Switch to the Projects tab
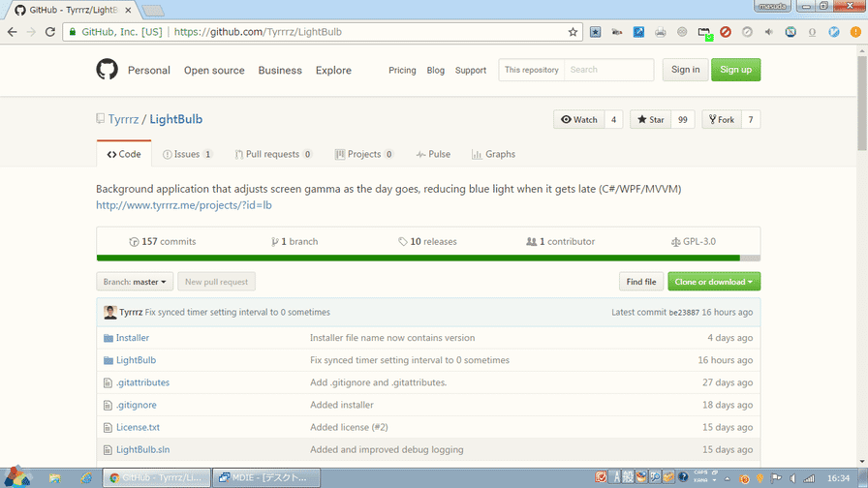 pyautogui.click(x=364, y=154)
